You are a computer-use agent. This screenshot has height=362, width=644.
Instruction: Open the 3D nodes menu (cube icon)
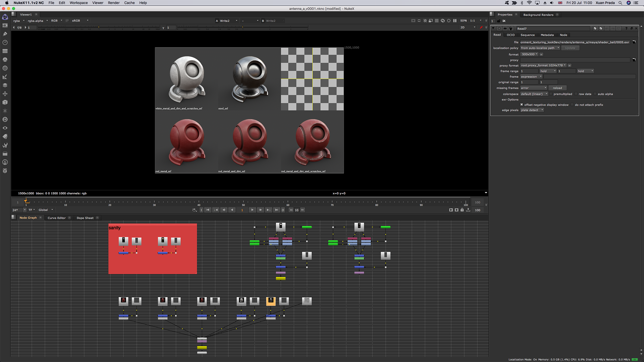point(5,102)
